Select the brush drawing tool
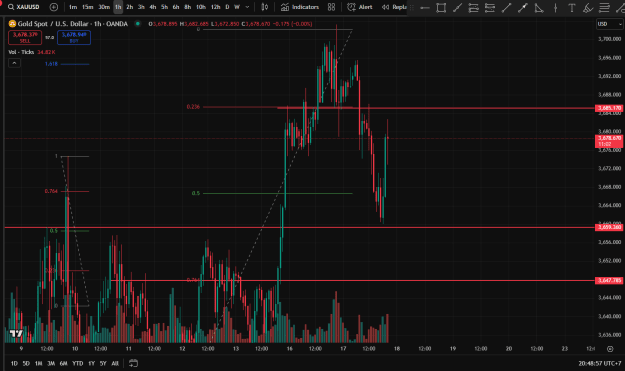This screenshot has width=625, height=371. tap(588, 7)
